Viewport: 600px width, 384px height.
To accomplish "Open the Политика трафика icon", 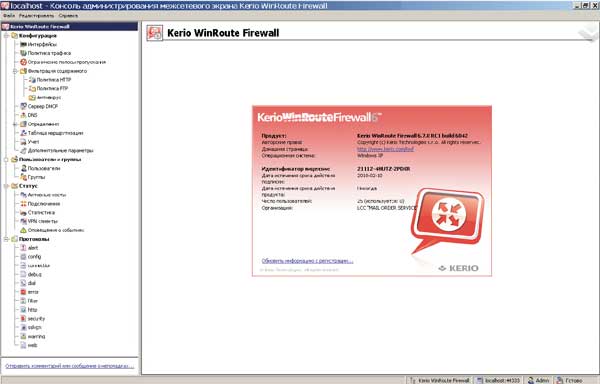I will click(23, 53).
